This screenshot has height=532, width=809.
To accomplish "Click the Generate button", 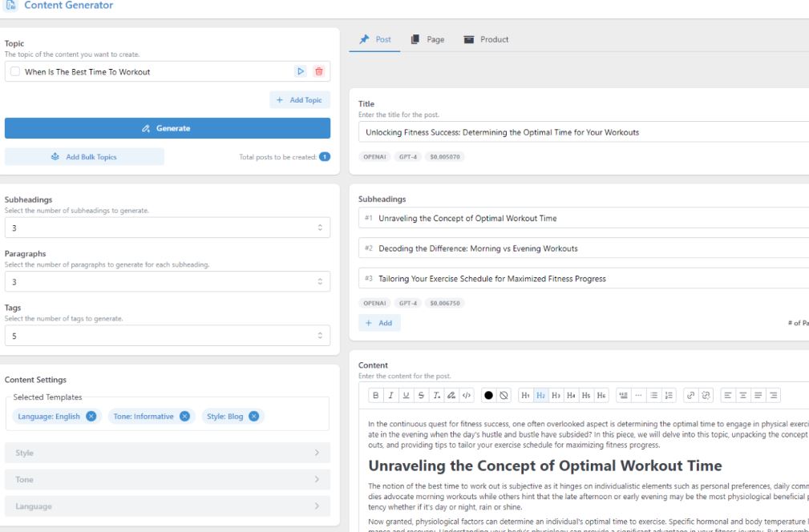I will 167,128.
